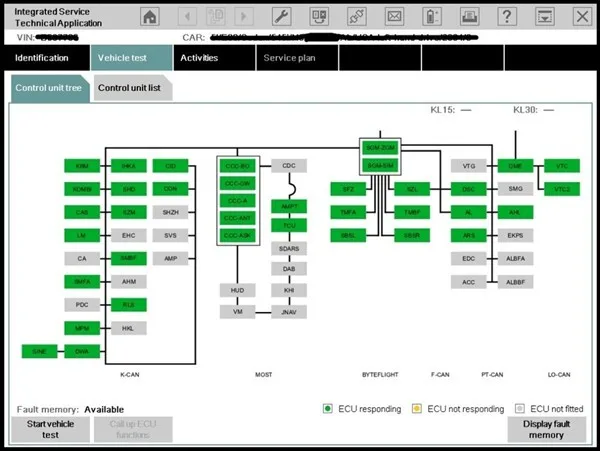Select the CON control unit
The width and height of the screenshot is (600, 451).
pyautogui.click(x=170, y=189)
